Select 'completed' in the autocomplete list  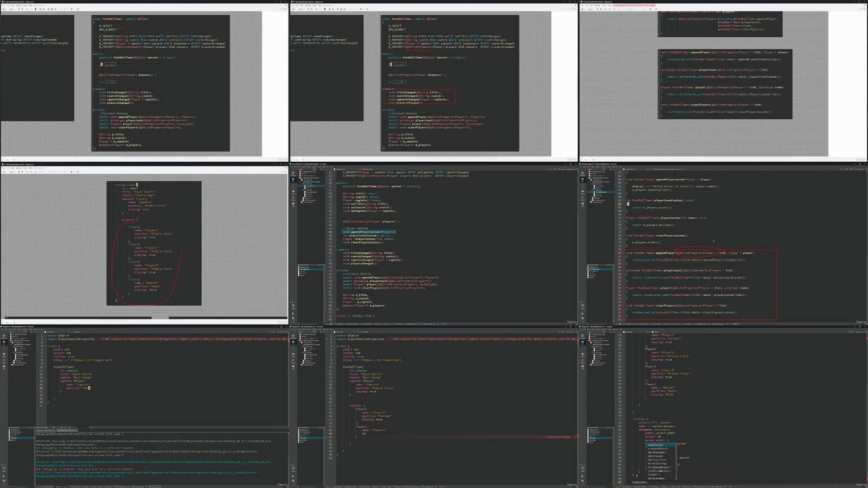662,445
